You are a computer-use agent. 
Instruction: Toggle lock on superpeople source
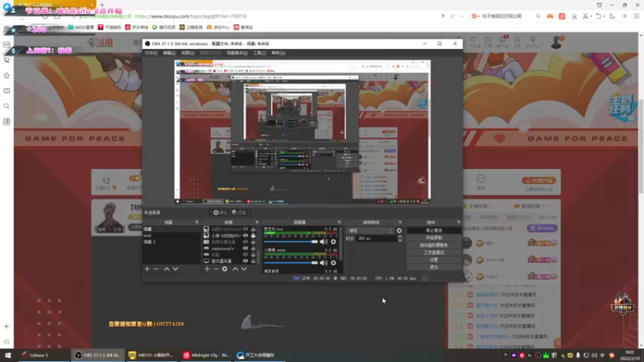[253, 248]
